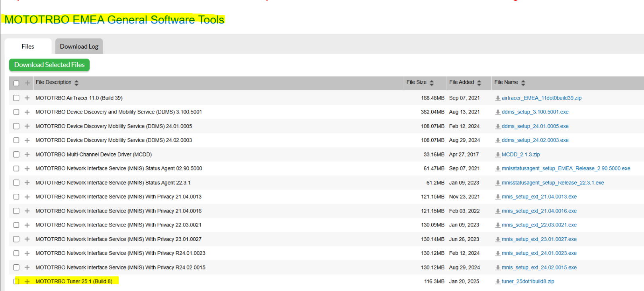The width and height of the screenshot is (644, 291).
Task: Open mnis_setup_ext_24.02.0015.exe link
Action: tap(539, 268)
